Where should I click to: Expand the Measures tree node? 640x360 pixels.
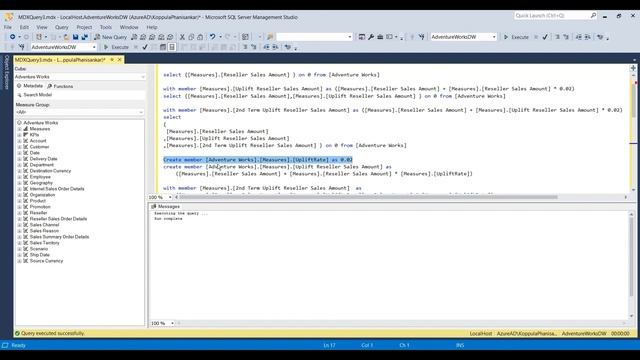(x=19, y=129)
